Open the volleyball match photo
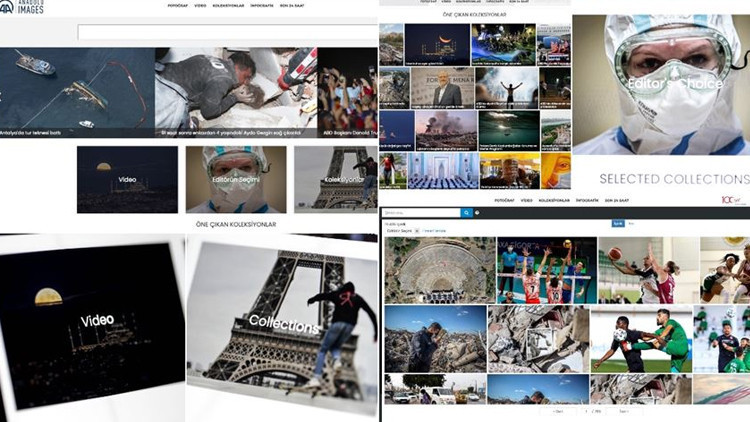 pyautogui.click(x=541, y=270)
